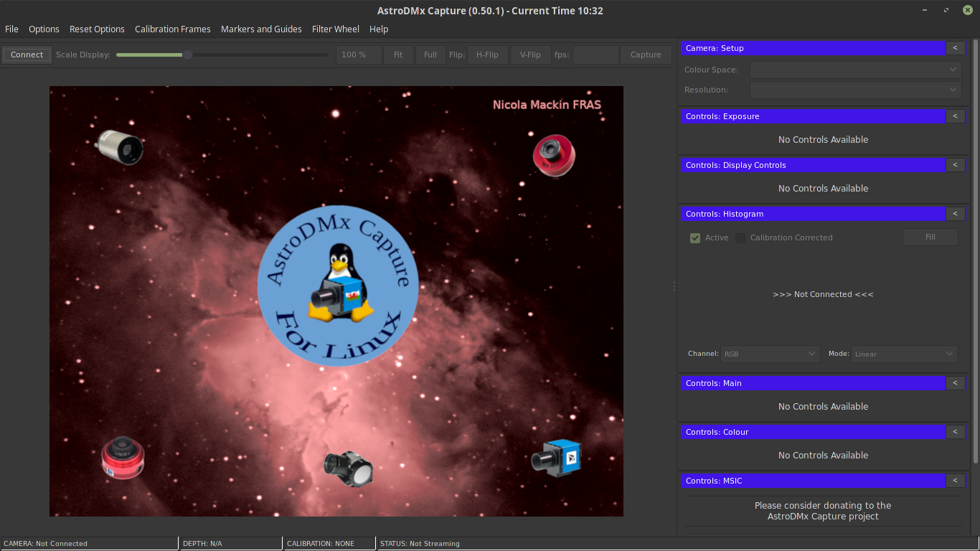
Task: Click the Full button
Action: pos(430,55)
